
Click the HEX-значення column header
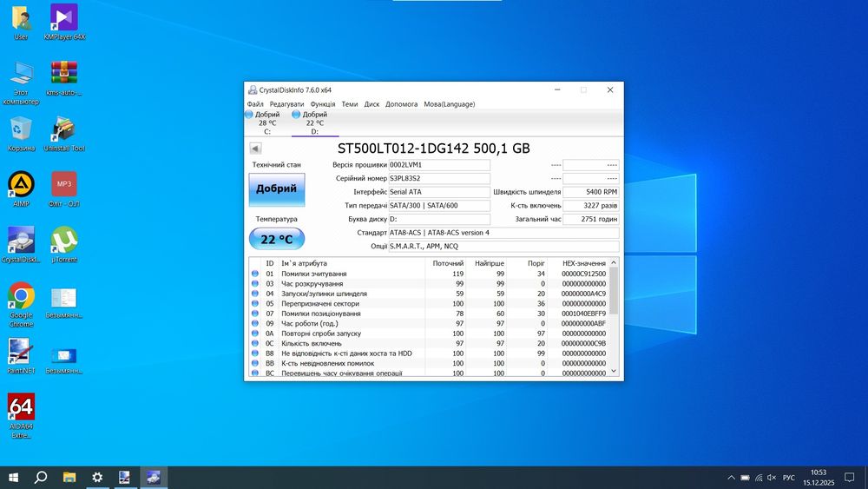pos(578,263)
